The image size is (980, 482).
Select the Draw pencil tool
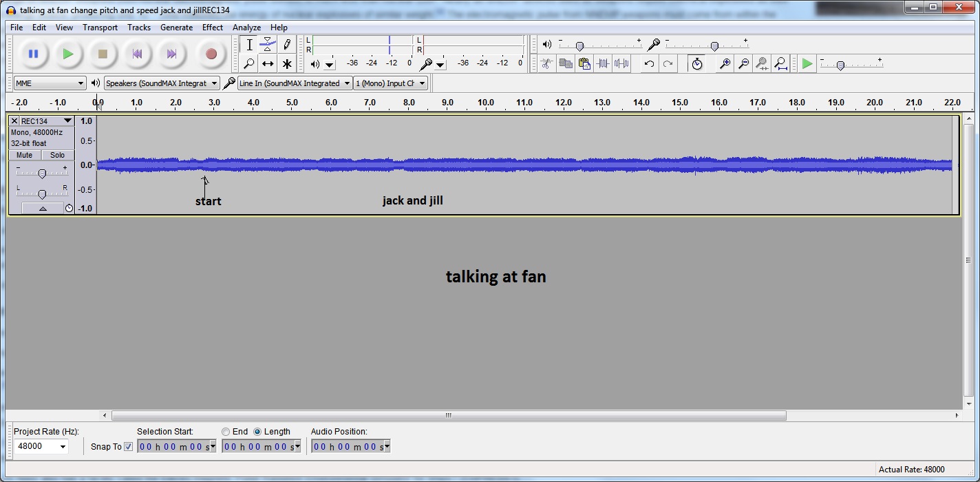pyautogui.click(x=287, y=45)
